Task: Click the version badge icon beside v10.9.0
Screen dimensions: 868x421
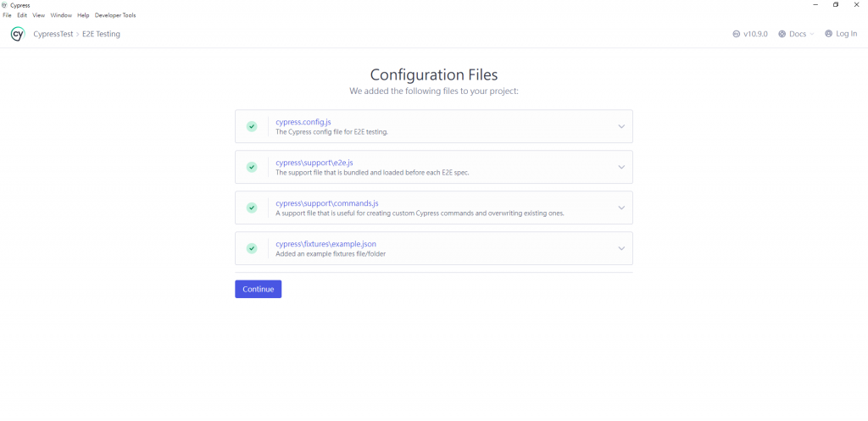Action: 737,34
